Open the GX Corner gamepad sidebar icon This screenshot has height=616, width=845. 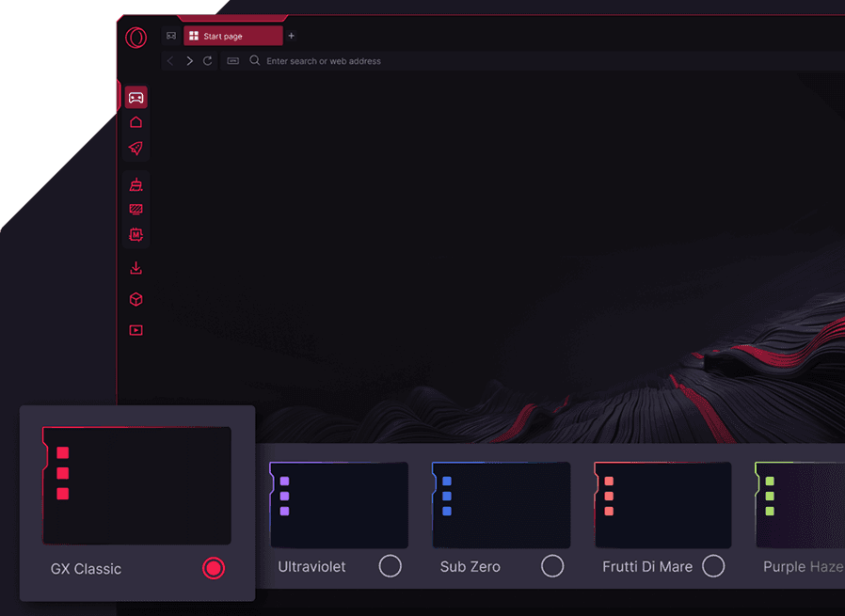[136, 98]
